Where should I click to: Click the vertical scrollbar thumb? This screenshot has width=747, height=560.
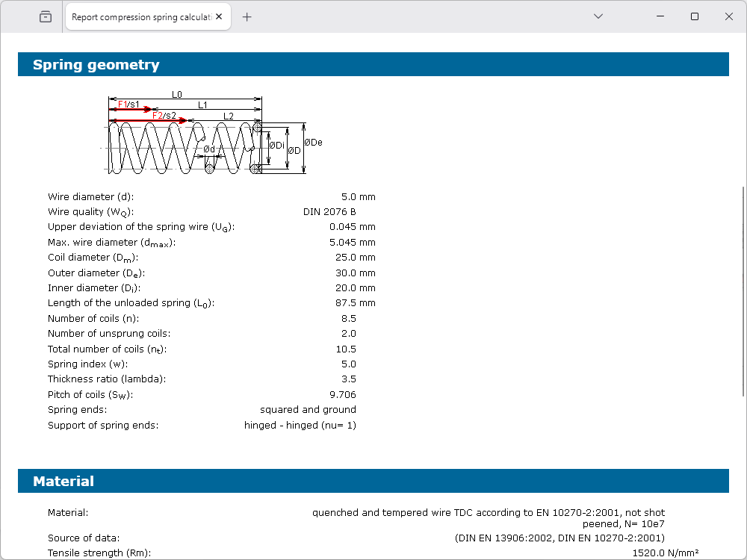click(743, 291)
